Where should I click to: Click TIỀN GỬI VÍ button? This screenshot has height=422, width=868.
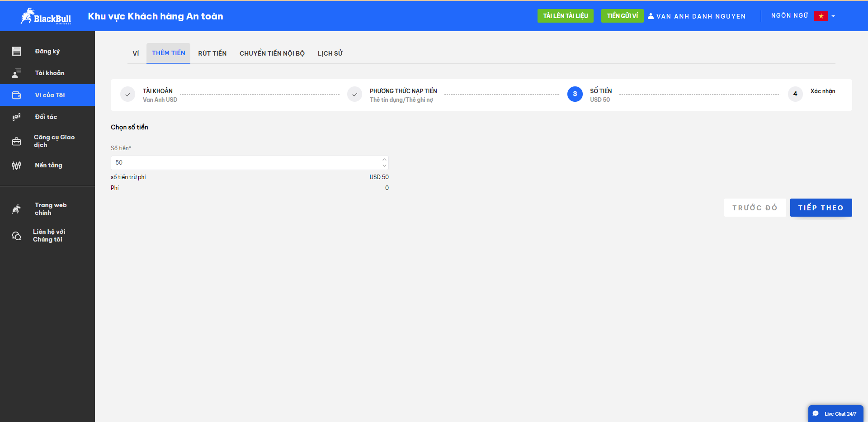tap(623, 16)
